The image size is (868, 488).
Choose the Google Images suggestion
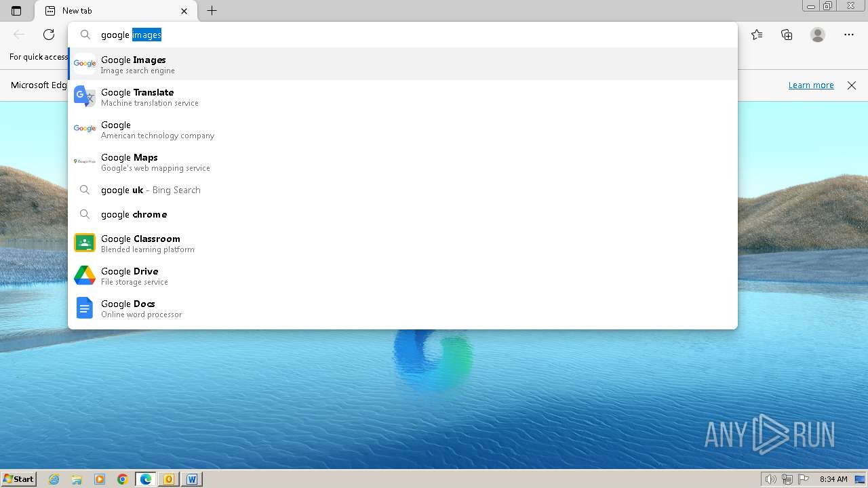pyautogui.click(x=403, y=64)
